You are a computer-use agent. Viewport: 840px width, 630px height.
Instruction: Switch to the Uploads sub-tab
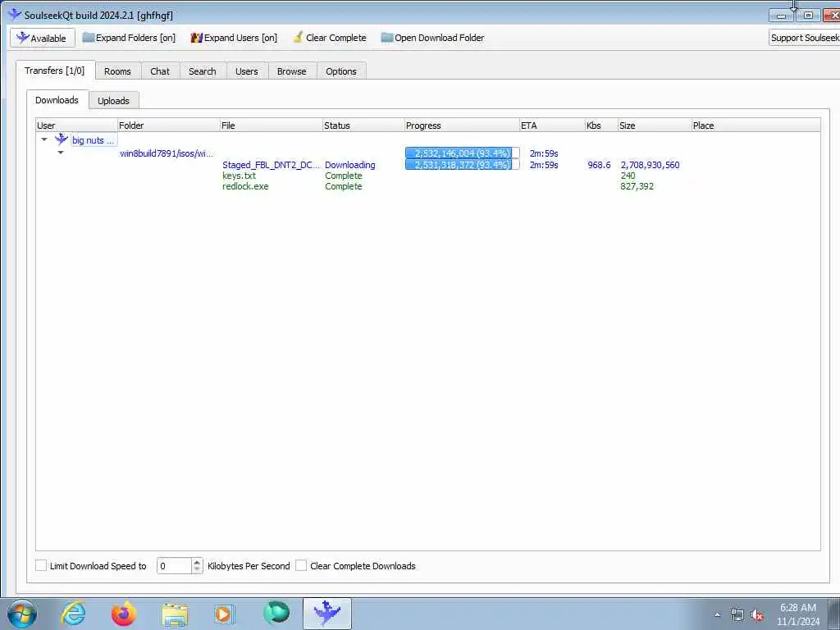(x=113, y=101)
